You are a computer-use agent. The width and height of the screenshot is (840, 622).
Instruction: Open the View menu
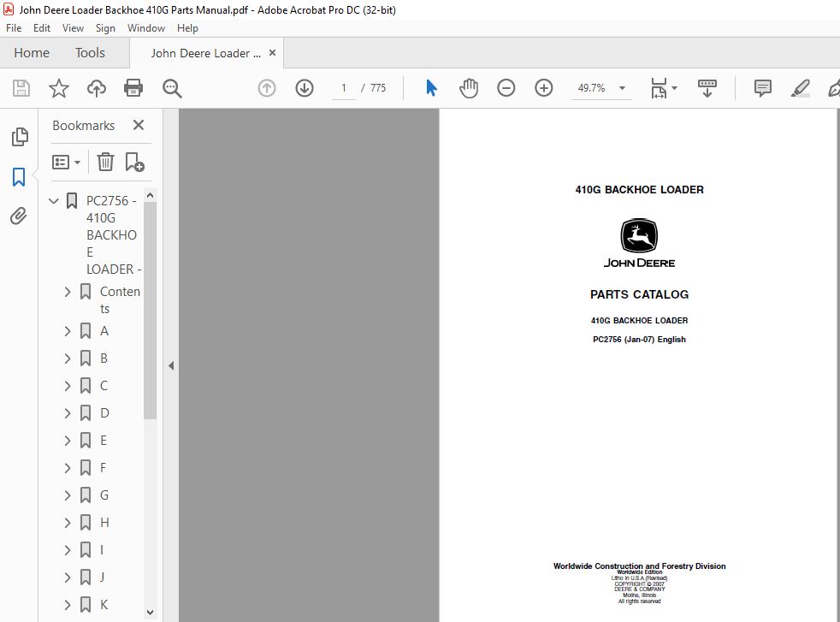(x=73, y=28)
